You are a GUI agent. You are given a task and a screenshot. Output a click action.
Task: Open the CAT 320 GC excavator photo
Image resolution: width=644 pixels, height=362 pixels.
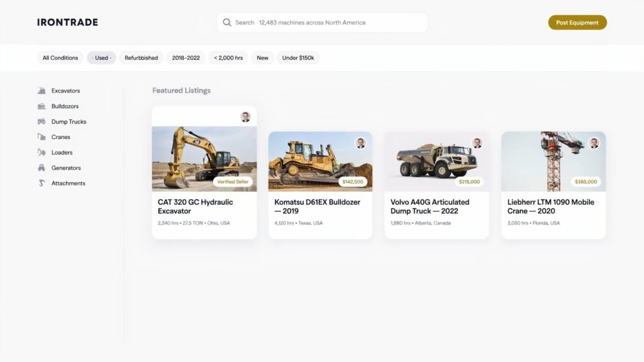pos(204,159)
